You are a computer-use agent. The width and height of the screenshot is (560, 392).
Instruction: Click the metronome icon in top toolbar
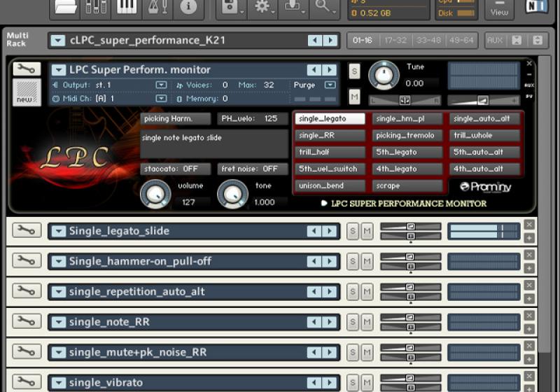(156, 7)
